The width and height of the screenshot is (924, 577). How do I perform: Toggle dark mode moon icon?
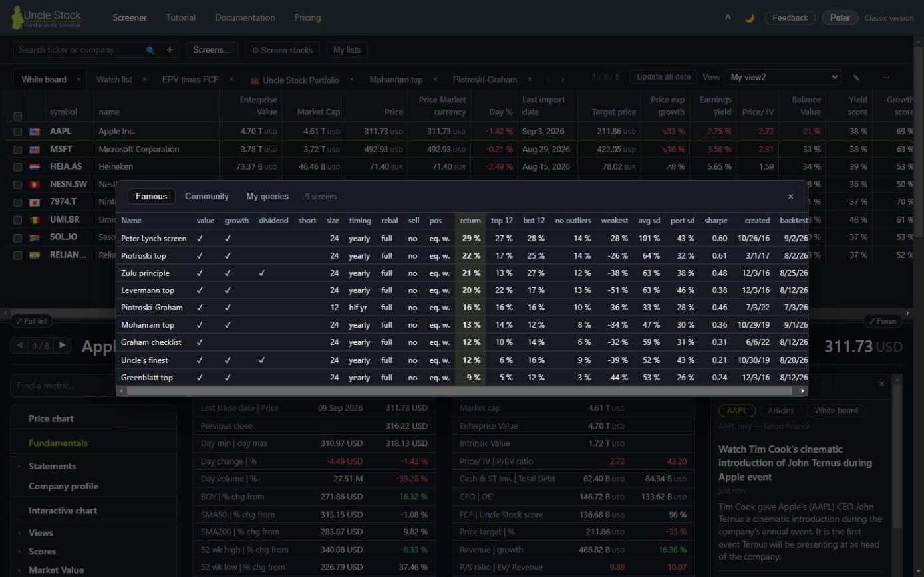point(749,18)
